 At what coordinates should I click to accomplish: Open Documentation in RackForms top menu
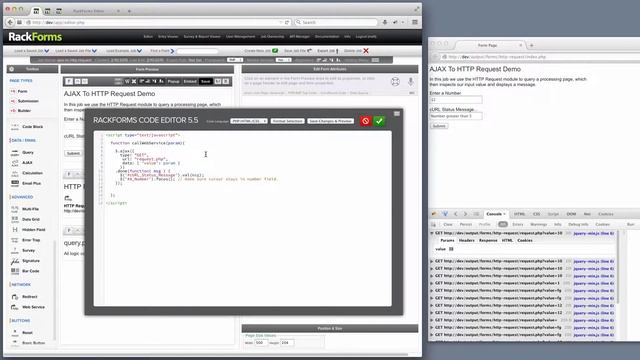(x=327, y=37)
